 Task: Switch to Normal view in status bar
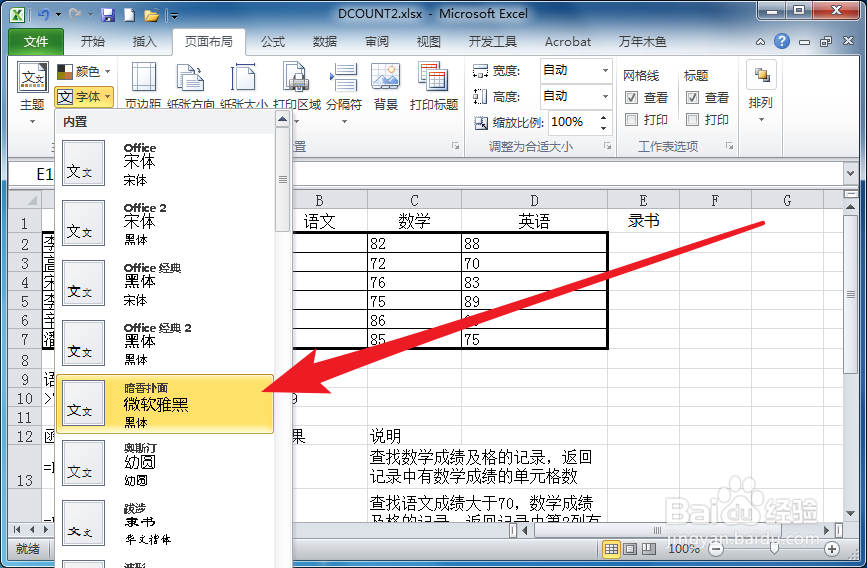[611, 549]
